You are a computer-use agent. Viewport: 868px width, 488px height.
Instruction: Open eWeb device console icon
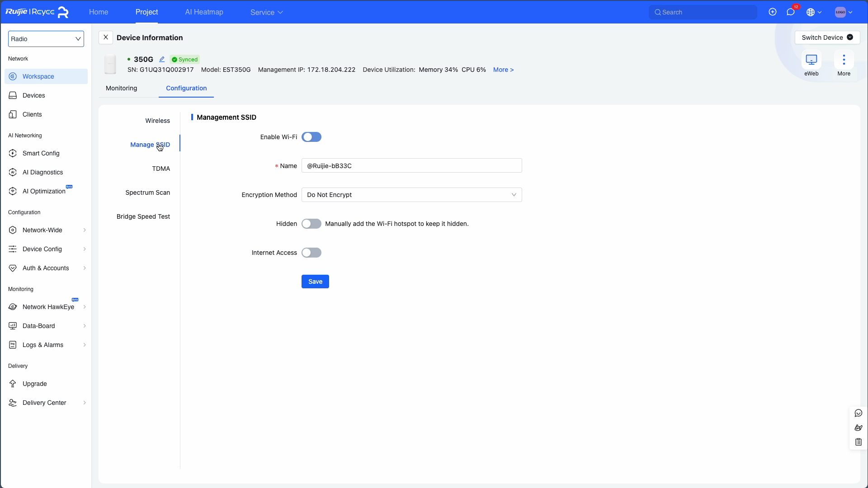(x=811, y=60)
